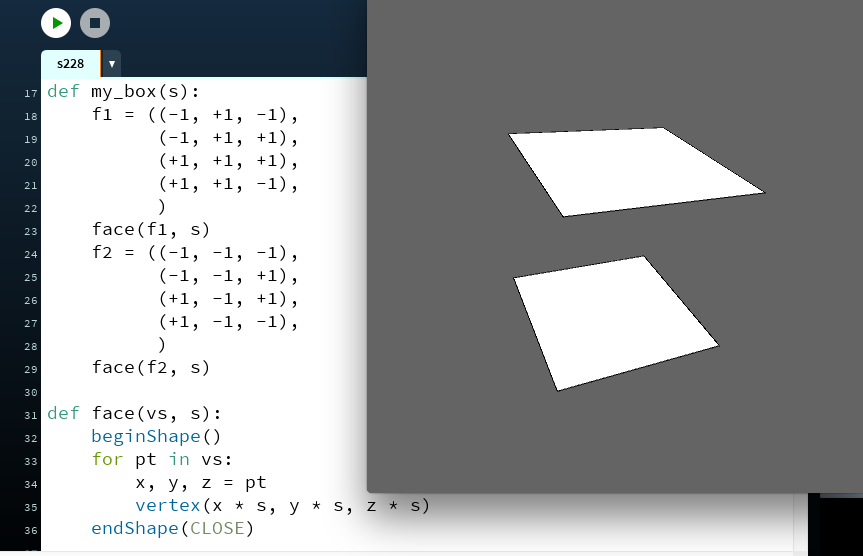863x556 pixels.
Task: Select the s228 sketch tab
Action: pos(70,64)
